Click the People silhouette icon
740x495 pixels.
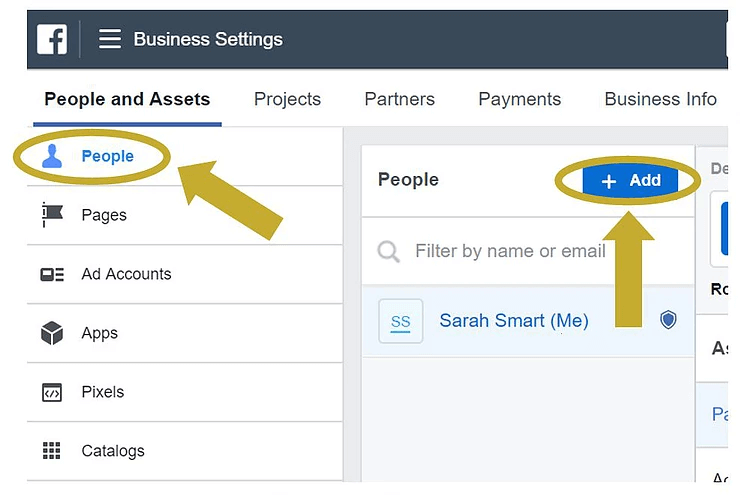pos(52,156)
